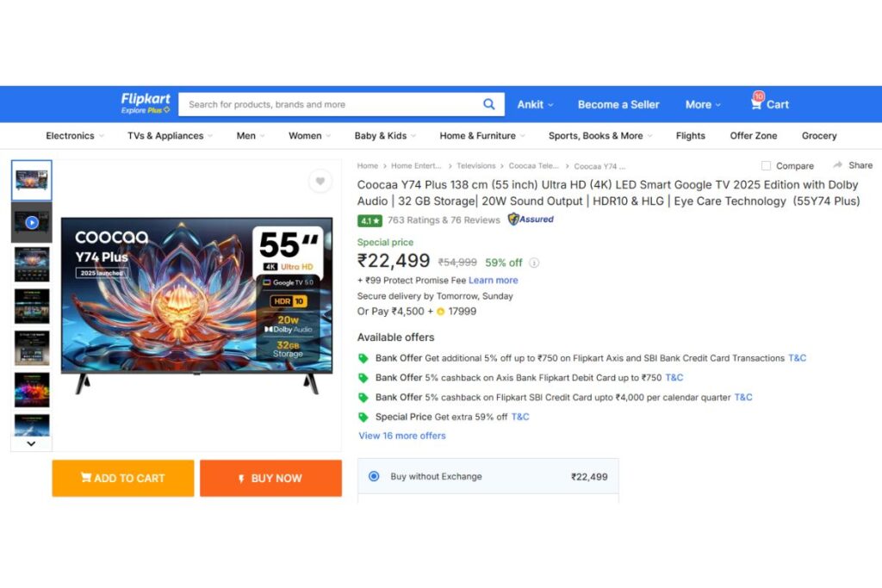Play the product video thumbnail
The height and width of the screenshot is (588, 882).
tap(32, 222)
